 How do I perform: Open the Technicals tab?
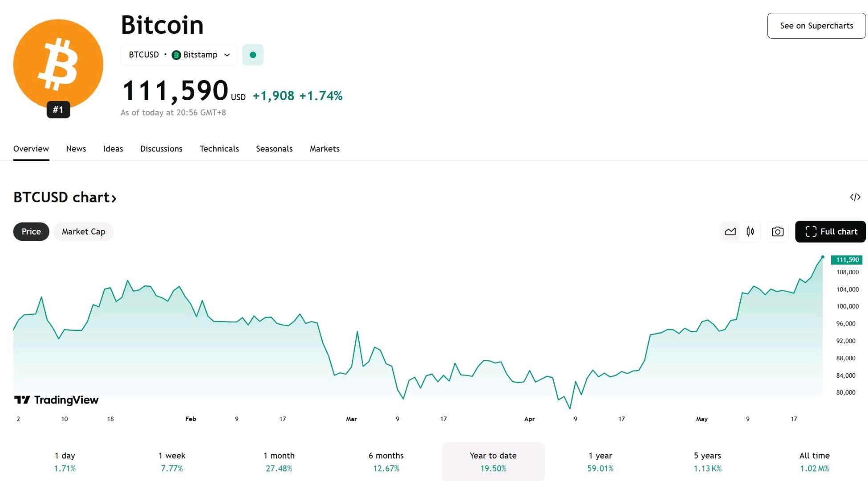[x=219, y=149]
